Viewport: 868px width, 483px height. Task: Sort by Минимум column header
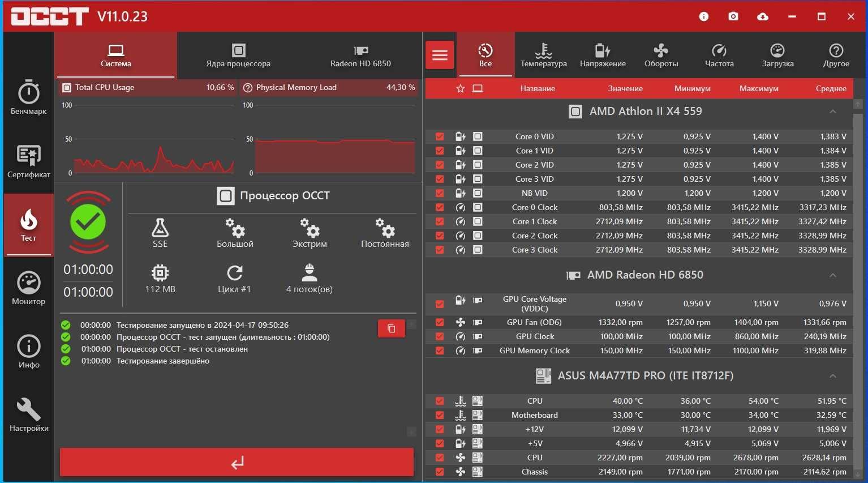(x=693, y=88)
